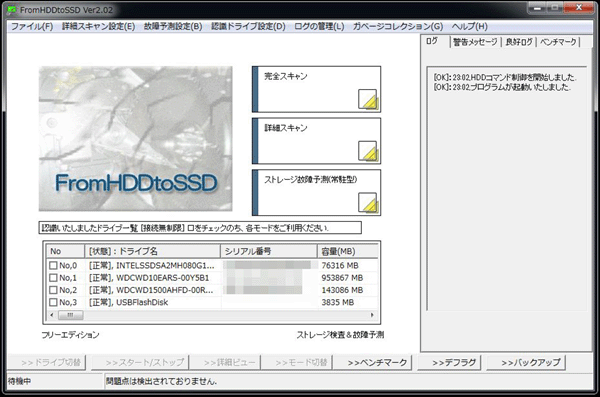Click the 3835 MB capacity value
The height and width of the screenshot is (397, 600).
click(x=338, y=302)
